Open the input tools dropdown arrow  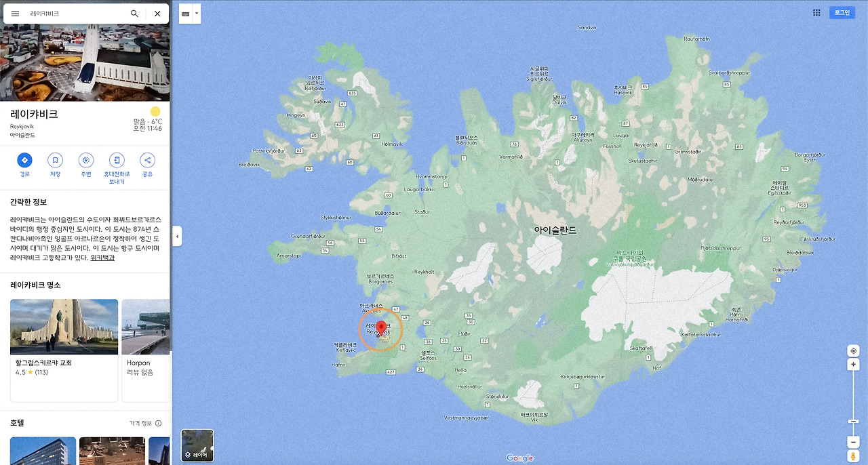197,13
